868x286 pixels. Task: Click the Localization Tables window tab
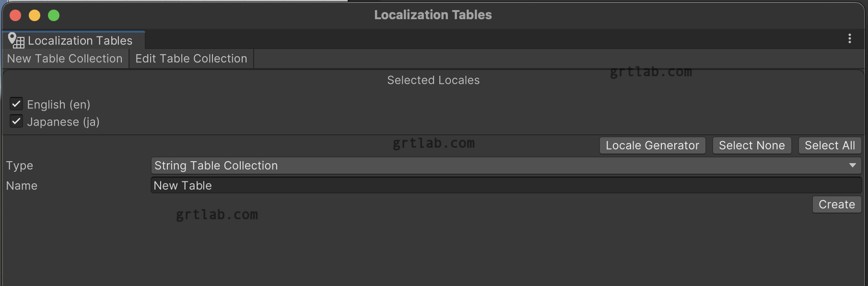point(79,40)
